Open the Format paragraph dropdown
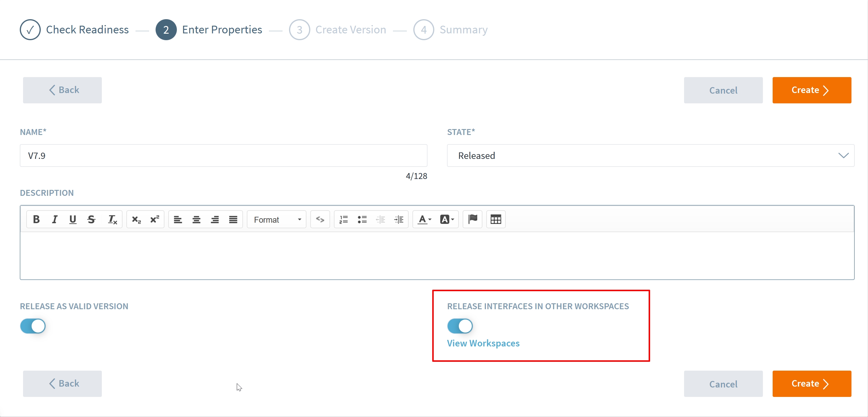The width and height of the screenshot is (868, 417). click(x=276, y=219)
